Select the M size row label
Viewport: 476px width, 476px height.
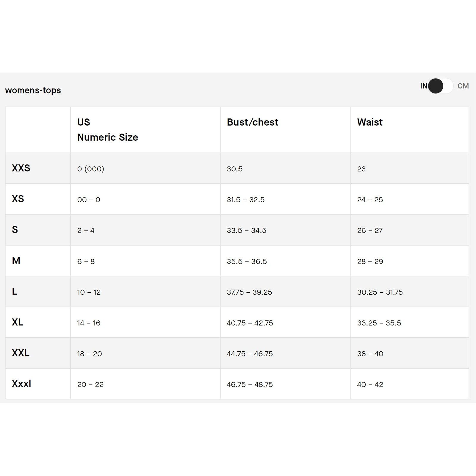click(16, 261)
